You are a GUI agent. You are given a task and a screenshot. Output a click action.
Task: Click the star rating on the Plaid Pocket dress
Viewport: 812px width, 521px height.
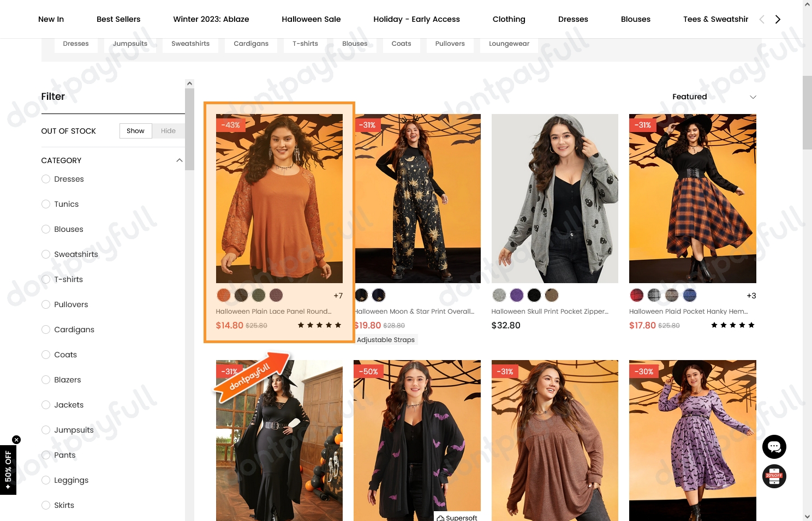[732, 325]
